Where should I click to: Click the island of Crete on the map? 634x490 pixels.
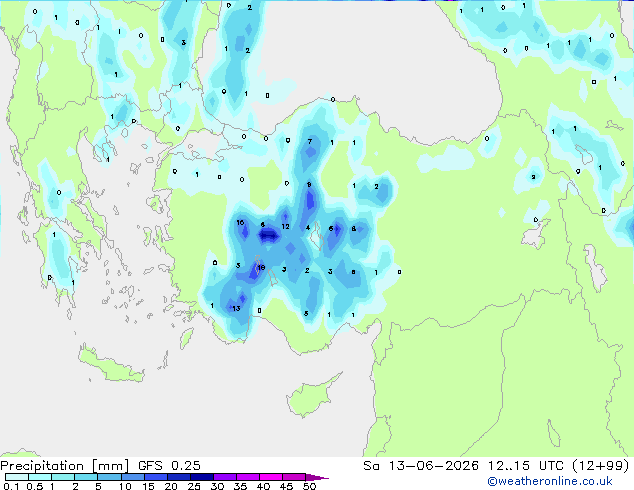(111, 366)
